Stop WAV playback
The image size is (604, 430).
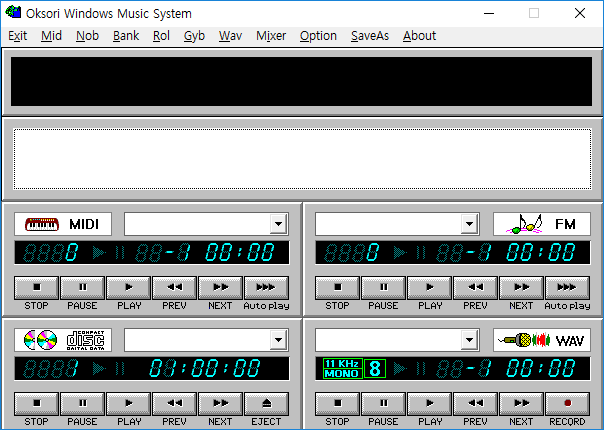coord(337,403)
